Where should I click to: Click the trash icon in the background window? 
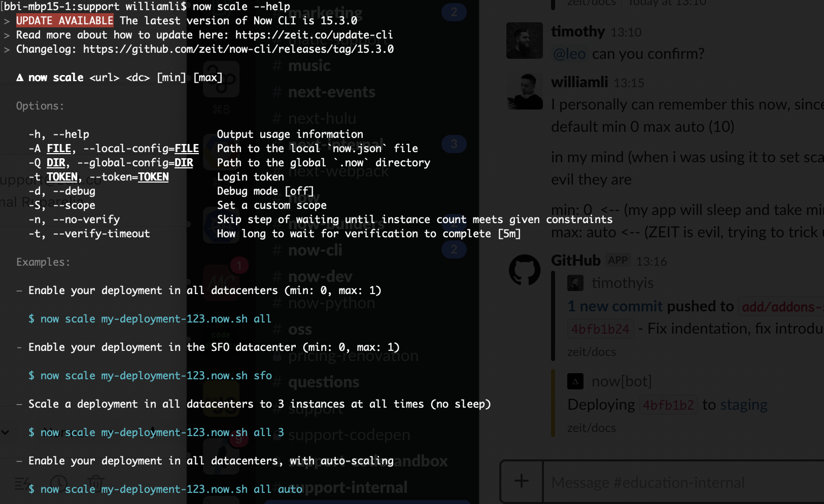(95, 484)
